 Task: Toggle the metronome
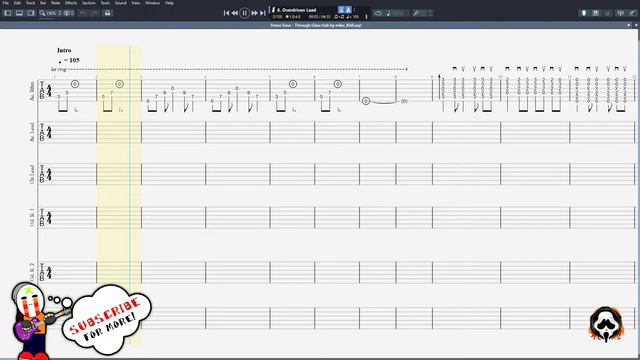348,10
